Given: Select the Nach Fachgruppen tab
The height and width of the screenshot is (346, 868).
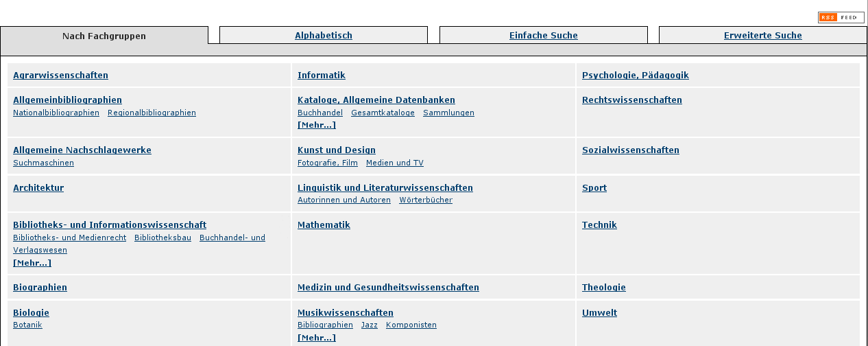Looking at the screenshot, I should click(104, 36).
